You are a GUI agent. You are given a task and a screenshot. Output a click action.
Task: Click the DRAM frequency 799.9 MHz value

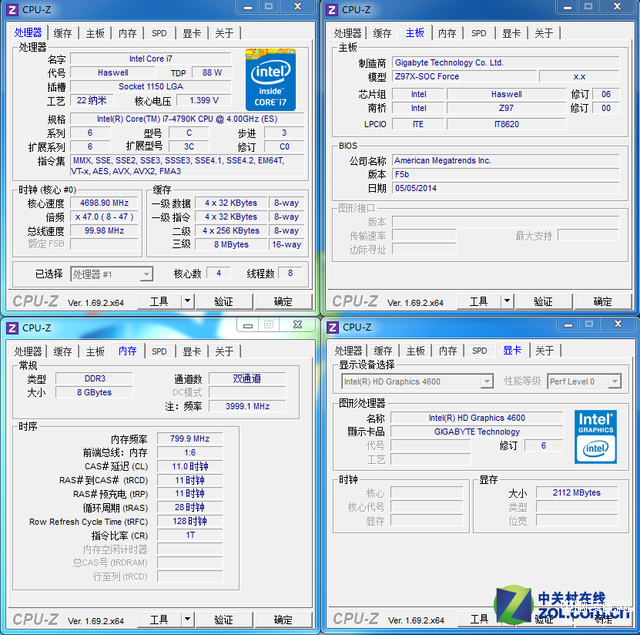click(x=190, y=439)
